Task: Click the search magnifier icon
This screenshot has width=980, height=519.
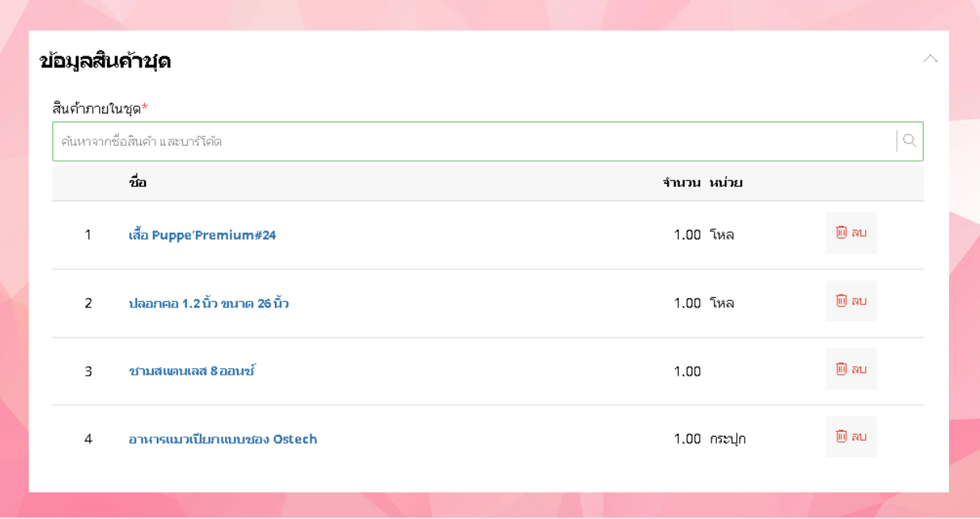Action: coord(909,141)
